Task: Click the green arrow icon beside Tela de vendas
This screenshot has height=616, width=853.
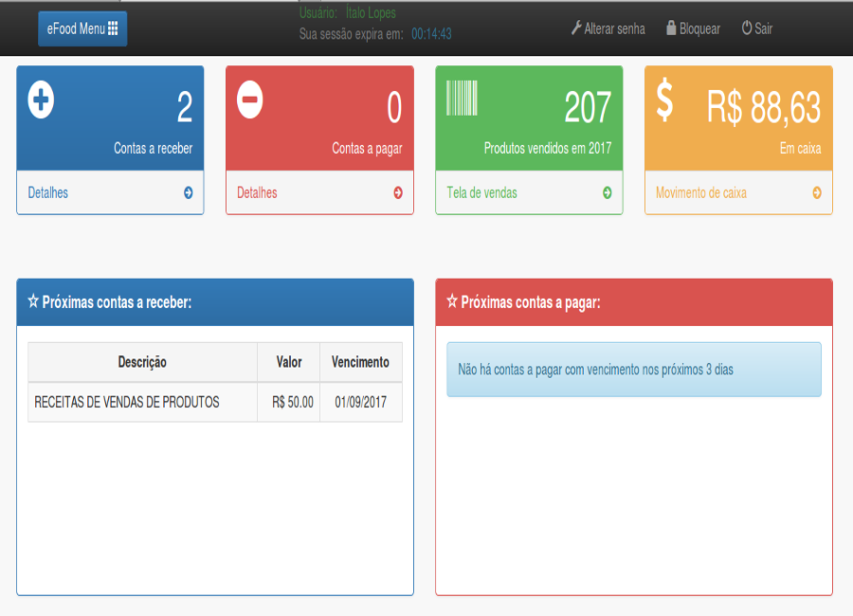Action: [607, 192]
